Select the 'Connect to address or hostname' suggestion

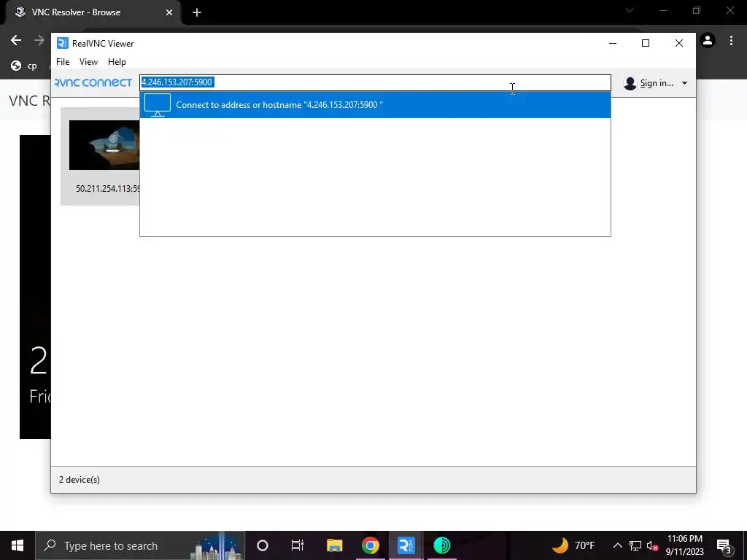coord(375,105)
